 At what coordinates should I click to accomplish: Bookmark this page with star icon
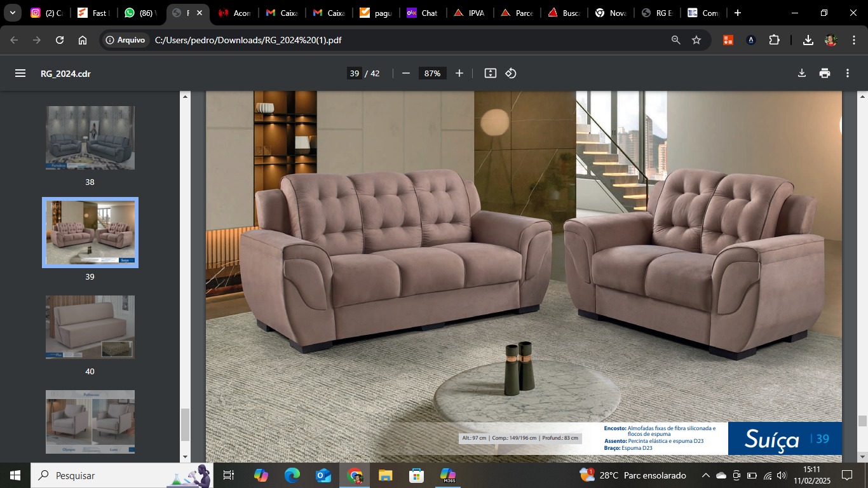point(696,40)
